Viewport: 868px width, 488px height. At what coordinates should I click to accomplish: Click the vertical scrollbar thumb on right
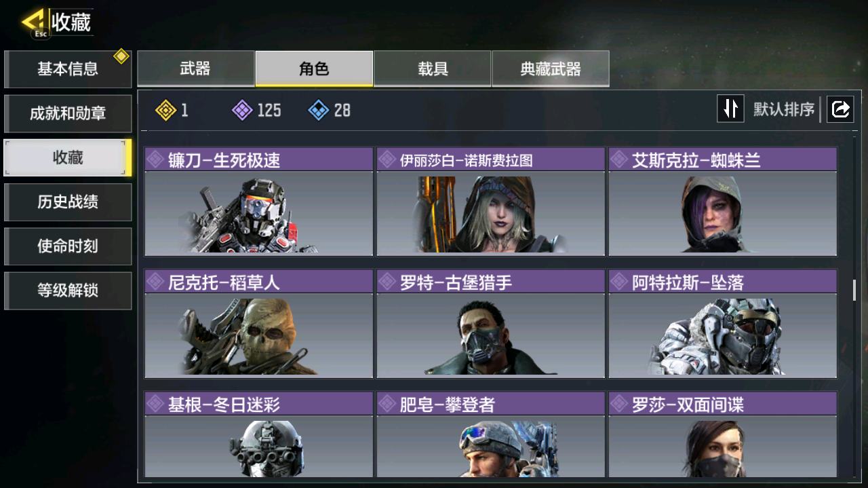[854, 290]
